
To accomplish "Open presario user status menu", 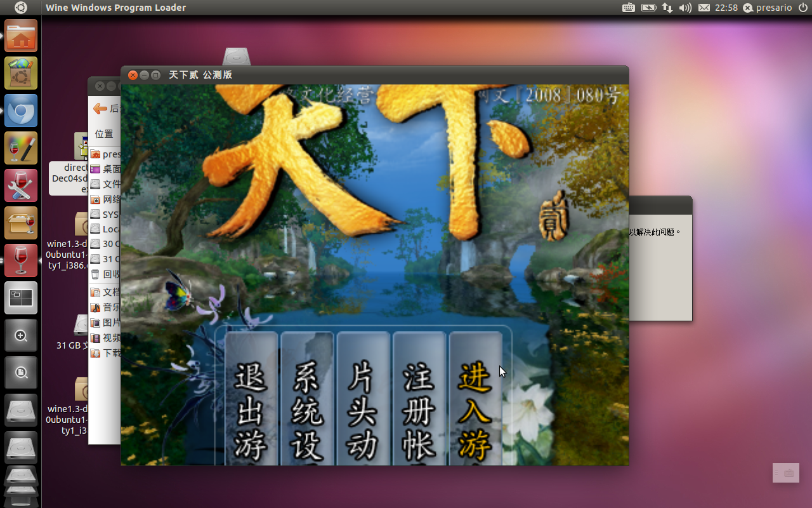I will [x=768, y=8].
